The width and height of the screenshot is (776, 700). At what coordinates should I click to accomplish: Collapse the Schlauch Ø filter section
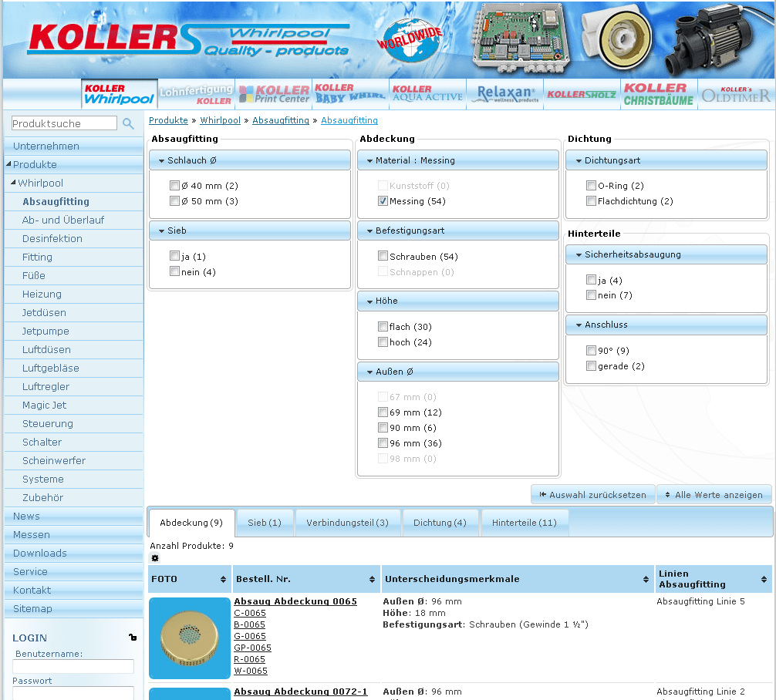tap(250, 160)
